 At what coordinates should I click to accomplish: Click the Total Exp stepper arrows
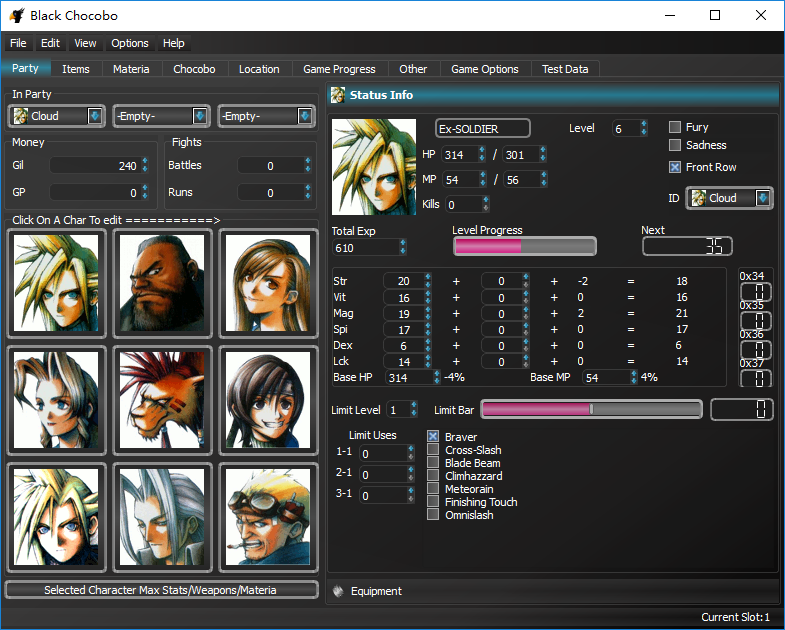tap(403, 247)
